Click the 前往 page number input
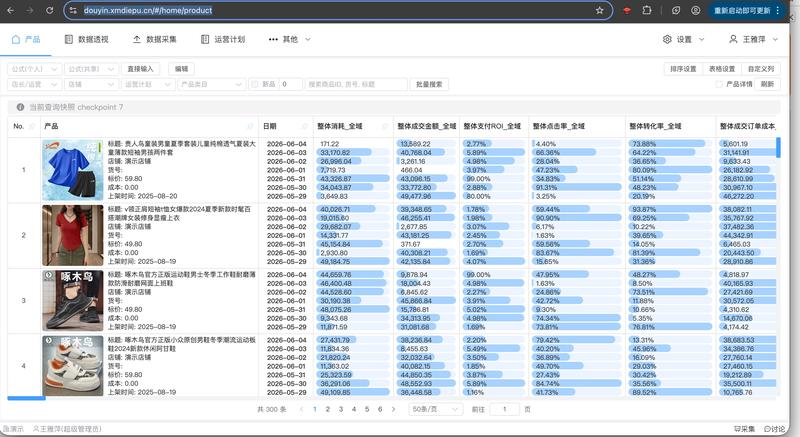The width and height of the screenshot is (800, 437). pos(504,409)
